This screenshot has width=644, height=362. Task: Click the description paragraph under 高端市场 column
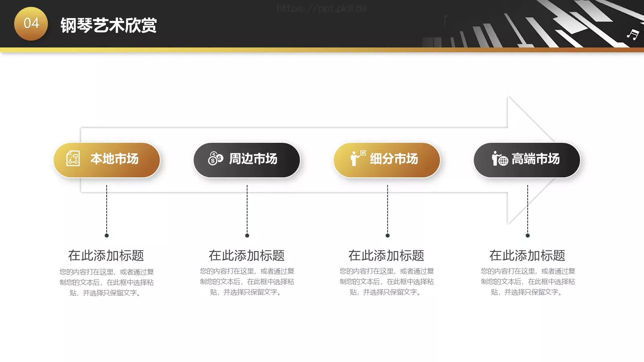coord(528,282)
